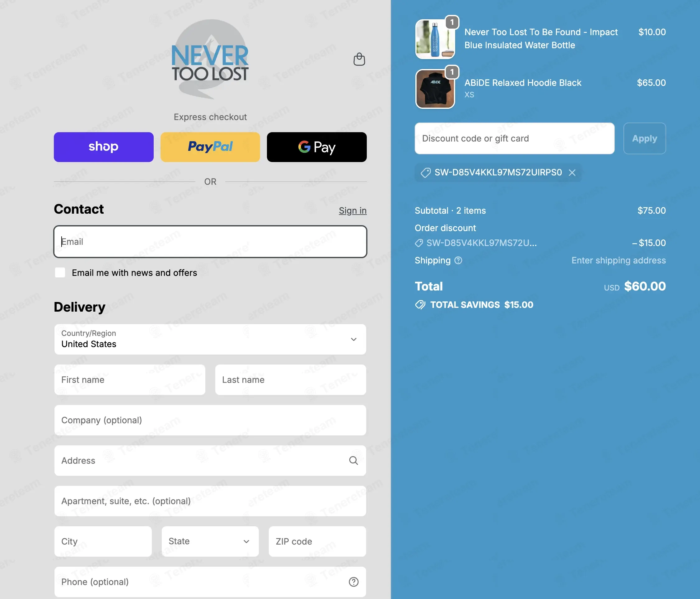The width and height of the screenshot is (700, 599).
Task: Click the water bottle product thumbnail
Action: [435, 39]
